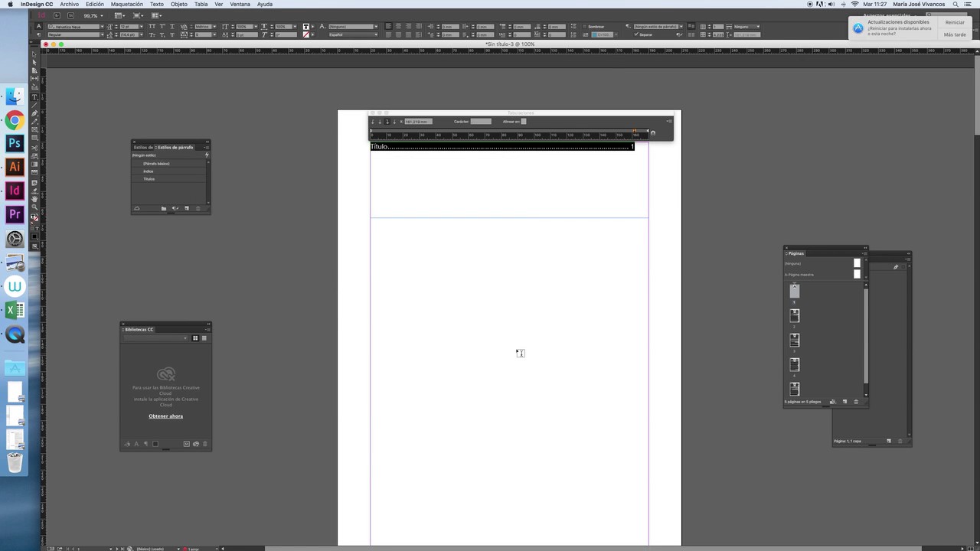
Task: Click the Spotlight search icon
Action: click(955, 5)
